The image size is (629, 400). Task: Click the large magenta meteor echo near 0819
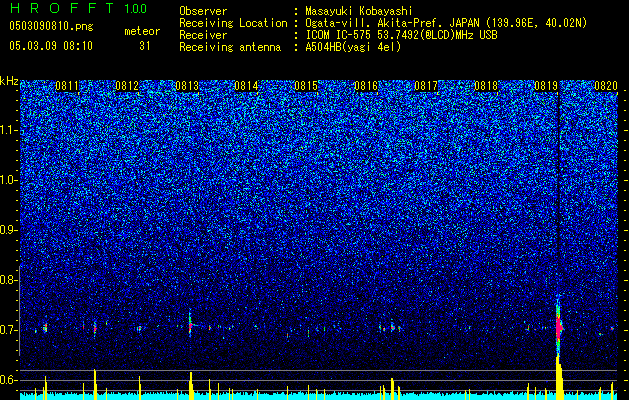click(558, 327)
